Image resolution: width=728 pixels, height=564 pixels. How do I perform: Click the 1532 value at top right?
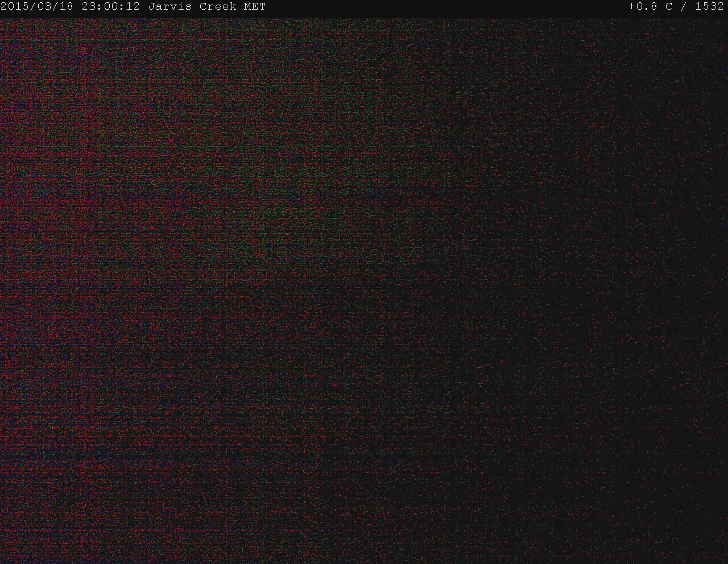tap(709, 7)
